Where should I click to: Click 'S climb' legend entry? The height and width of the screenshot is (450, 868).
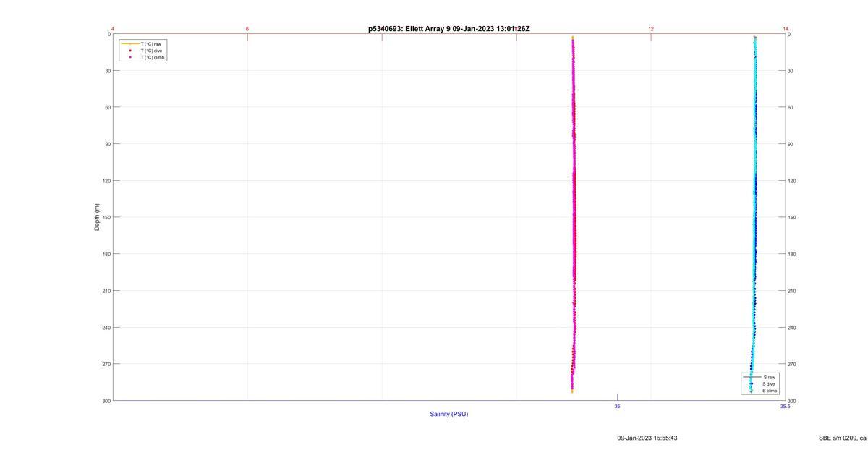pos(770,391)
